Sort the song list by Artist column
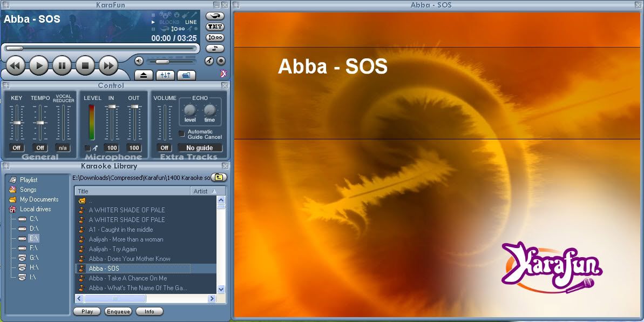 coord(204,191)
